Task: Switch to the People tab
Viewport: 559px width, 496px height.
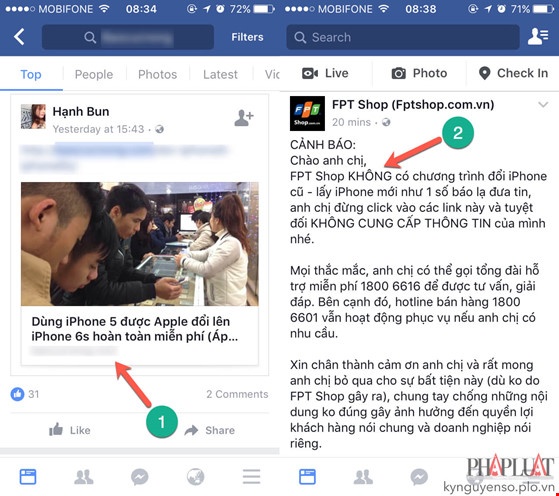Action: 94,74
